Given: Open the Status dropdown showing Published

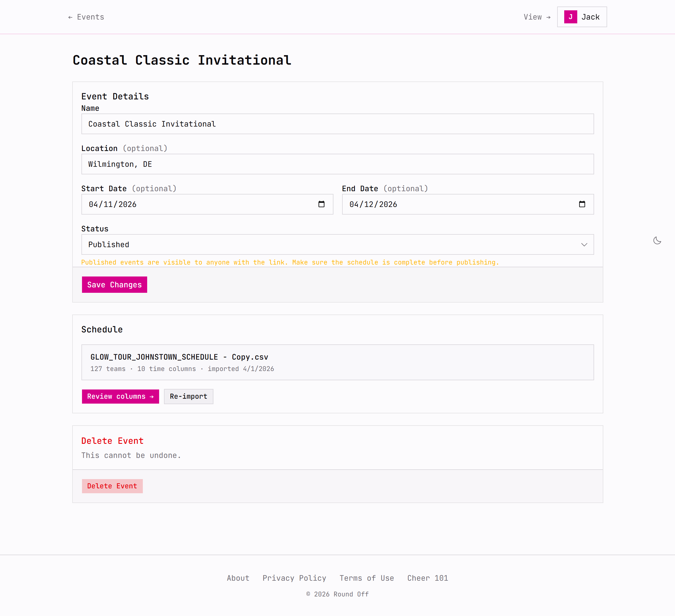Looking at the screenshot, I should 337,244.
